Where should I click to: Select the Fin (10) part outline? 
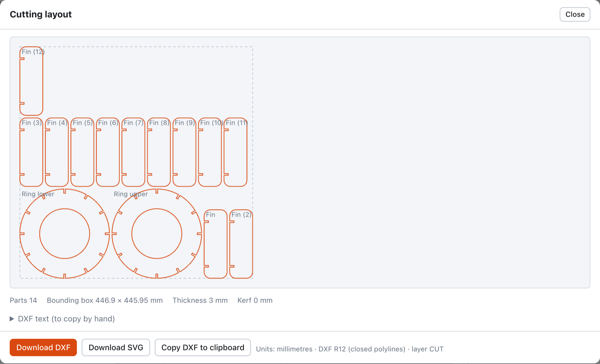pyautogui.click(x=210, y=152)
